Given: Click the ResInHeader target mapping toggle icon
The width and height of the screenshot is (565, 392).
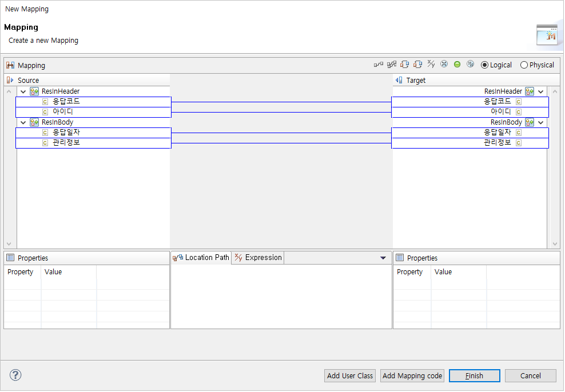Looking at the screenshot, I should [529, 91].
